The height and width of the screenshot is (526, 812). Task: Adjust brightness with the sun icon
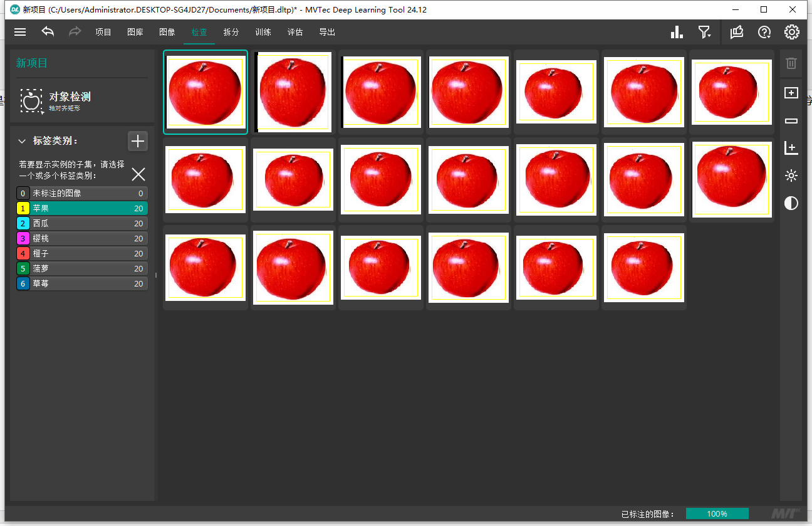pos(791,176)
